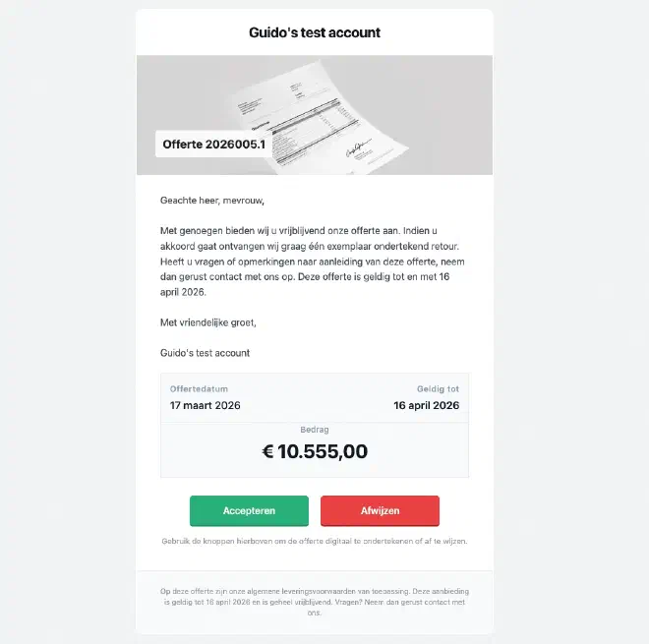
Task: Click the Bedrag label
Action: tap(315, 430)
